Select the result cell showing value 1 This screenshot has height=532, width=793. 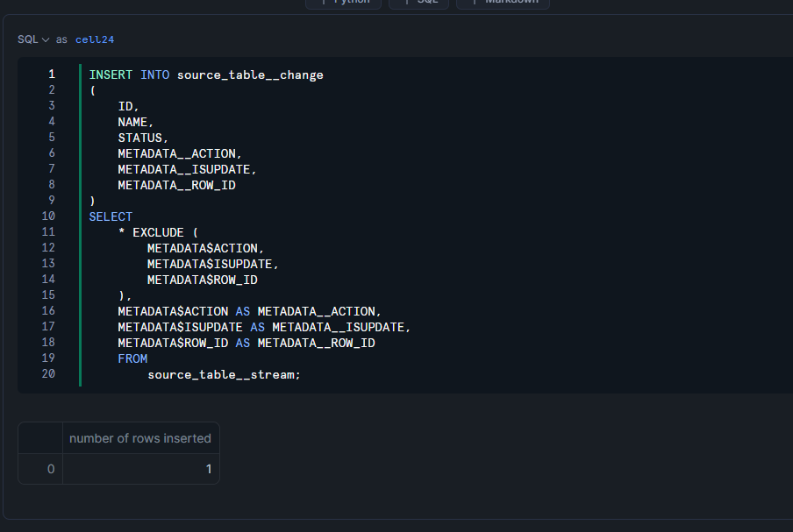(x=141, y=469)
